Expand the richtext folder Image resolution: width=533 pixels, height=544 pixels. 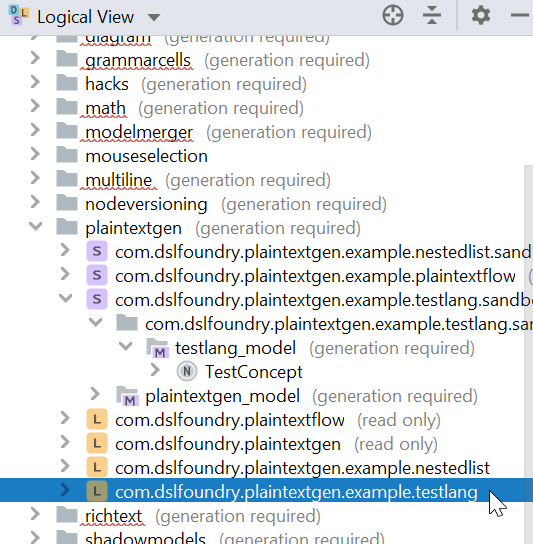pos(35,514)
